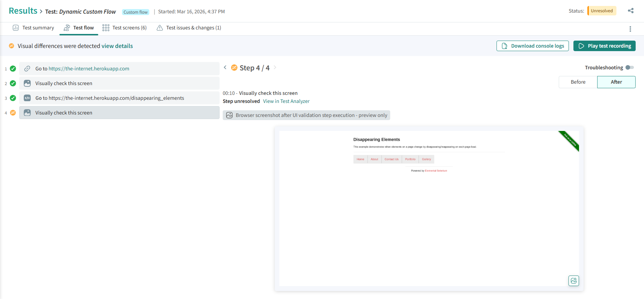This screenshot has height=299, width=644.
Task: Click the link icon in step 1
Action: point(27,69)
